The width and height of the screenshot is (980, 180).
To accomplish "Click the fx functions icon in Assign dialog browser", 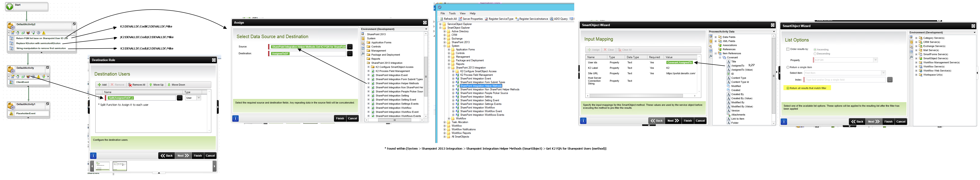I will 363,54.
